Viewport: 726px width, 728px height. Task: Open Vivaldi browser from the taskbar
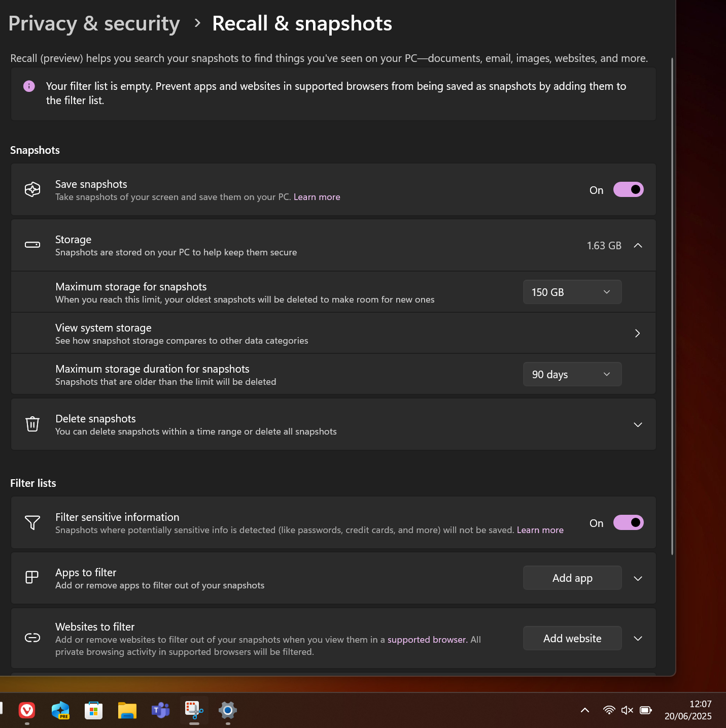tap(27, 710)
